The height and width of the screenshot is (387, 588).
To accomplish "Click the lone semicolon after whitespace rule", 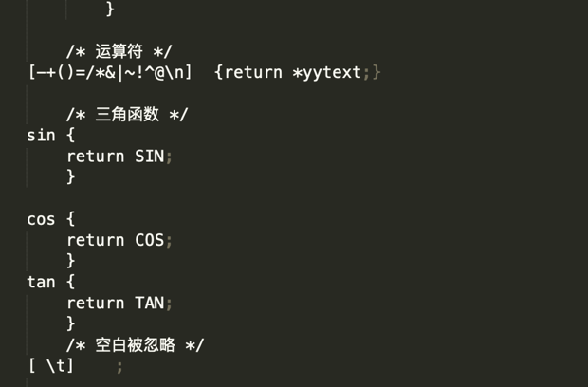I will (119, 367).
